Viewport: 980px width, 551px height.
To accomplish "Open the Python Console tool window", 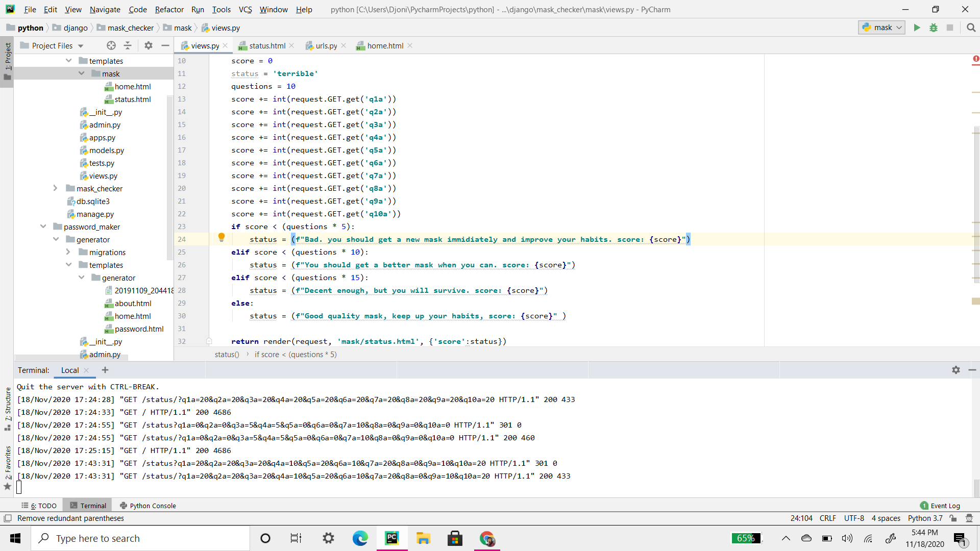I will pos(148,506).
